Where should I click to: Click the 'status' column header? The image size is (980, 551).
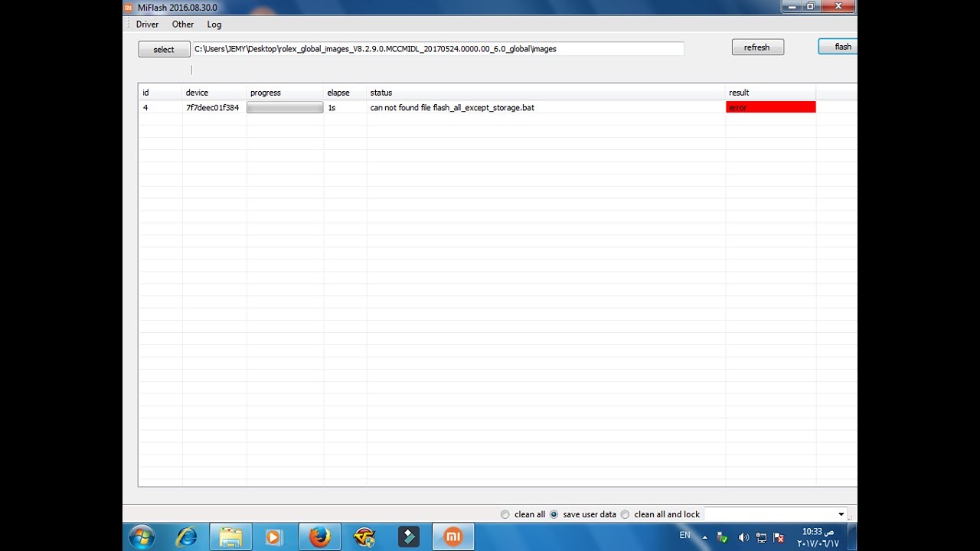coord(546,93)
